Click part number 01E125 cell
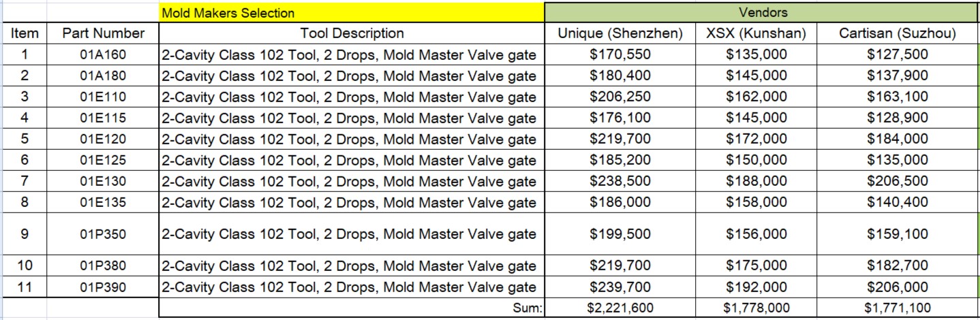The width and height of the screenshot is (980, 320). (103, 160)
